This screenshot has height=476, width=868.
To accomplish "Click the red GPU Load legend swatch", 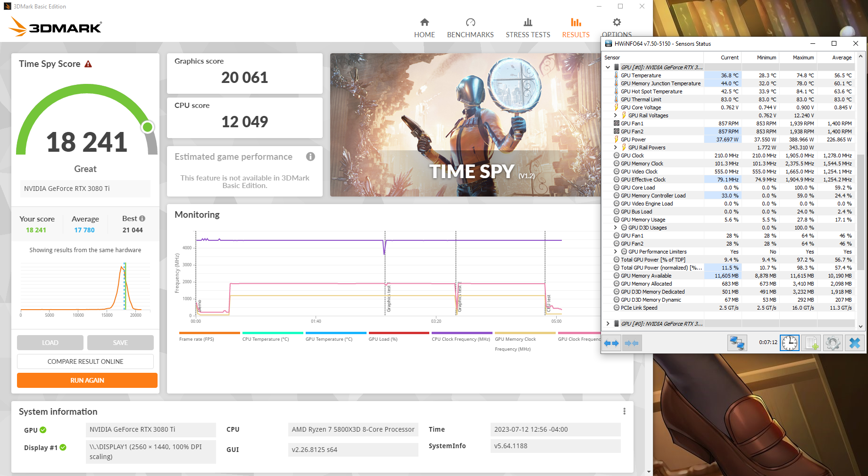I will [x=399, y=333].
